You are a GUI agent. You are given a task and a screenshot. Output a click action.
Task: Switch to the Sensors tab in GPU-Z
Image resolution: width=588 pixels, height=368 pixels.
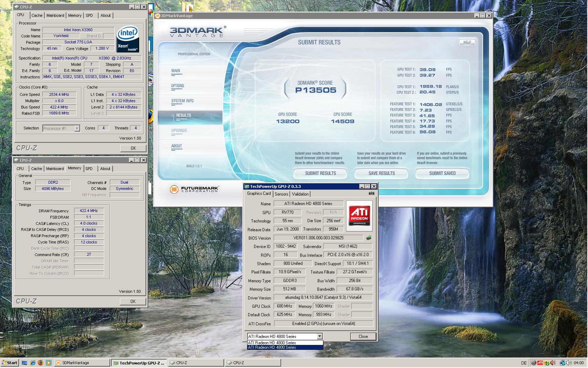point(281,194)
